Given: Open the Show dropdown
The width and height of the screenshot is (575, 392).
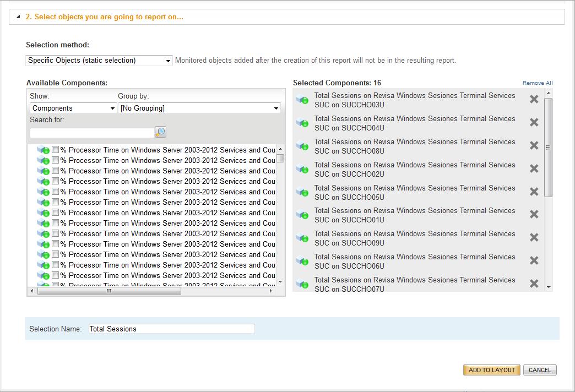Looking at the screenshot, I should [72, 108].
